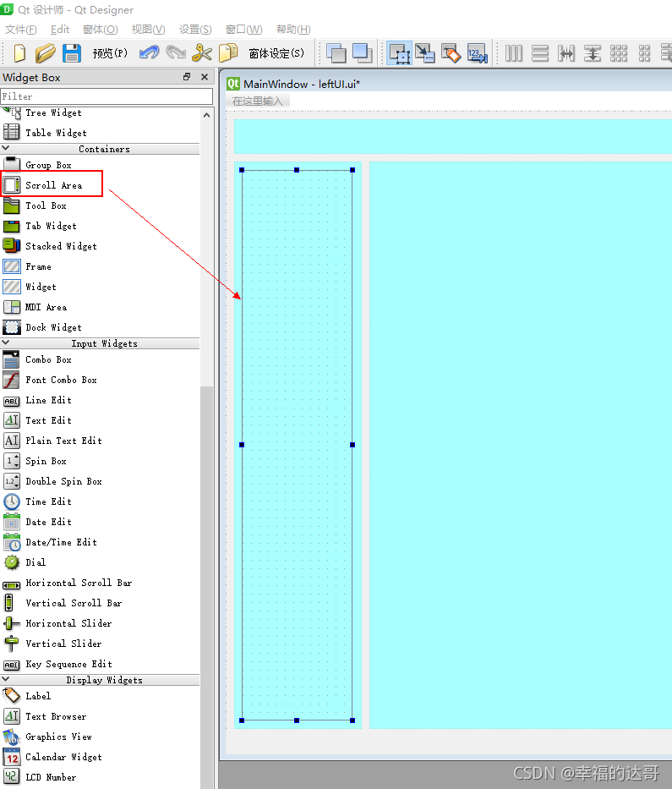The width and height of the screenshot is (672, 789).
Task: Select the Scroll Area widget
Action: click(53, 185)
